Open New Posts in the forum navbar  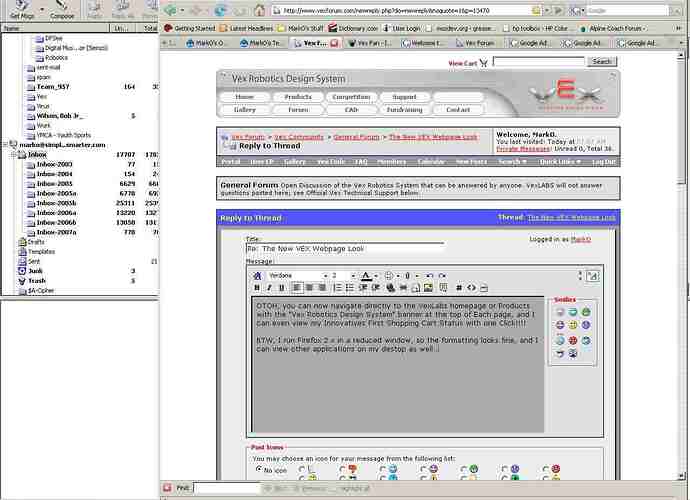tap(471, 162)
